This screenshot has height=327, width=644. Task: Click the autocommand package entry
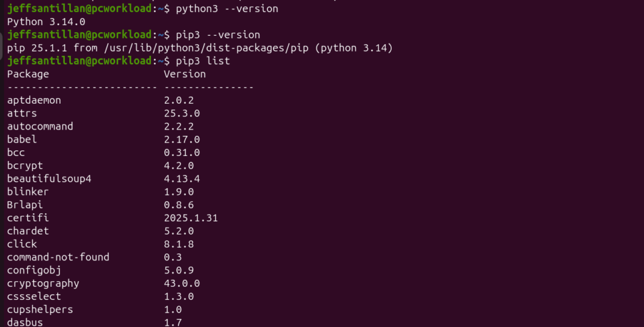point(40,126)
